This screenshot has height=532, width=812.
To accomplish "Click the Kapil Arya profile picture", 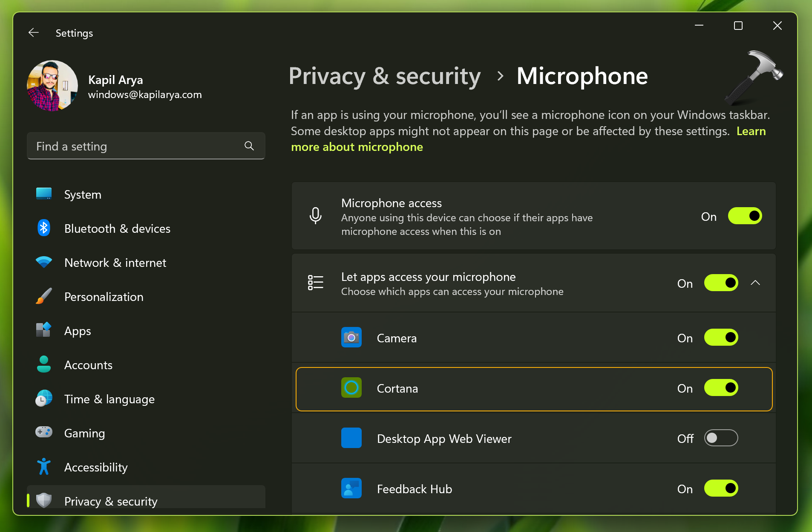I will [52, 86].
